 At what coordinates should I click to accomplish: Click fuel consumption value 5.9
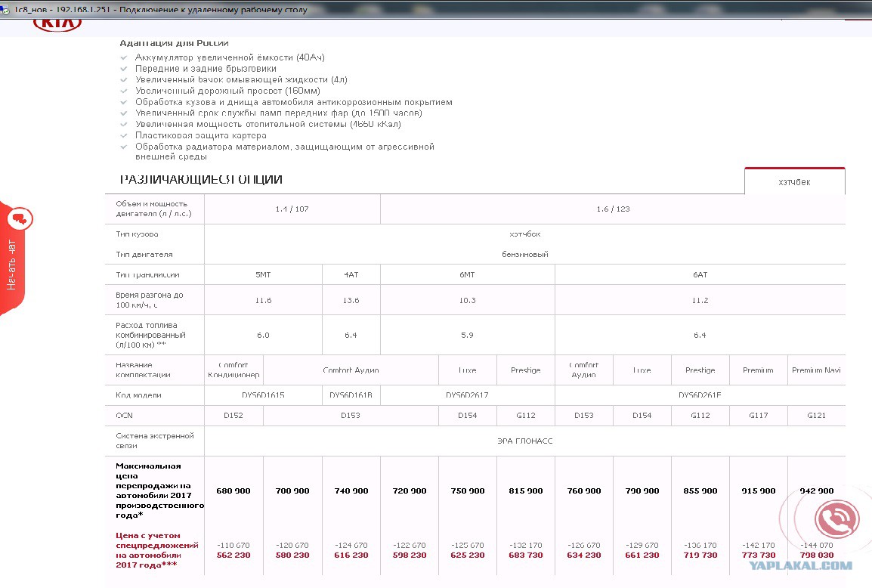(x=467, y=336)
